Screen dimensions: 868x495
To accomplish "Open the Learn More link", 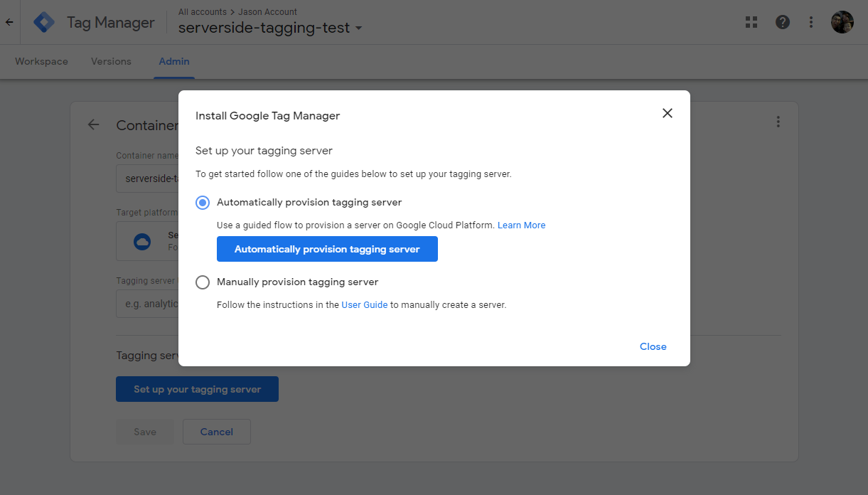I will point(521,225).
